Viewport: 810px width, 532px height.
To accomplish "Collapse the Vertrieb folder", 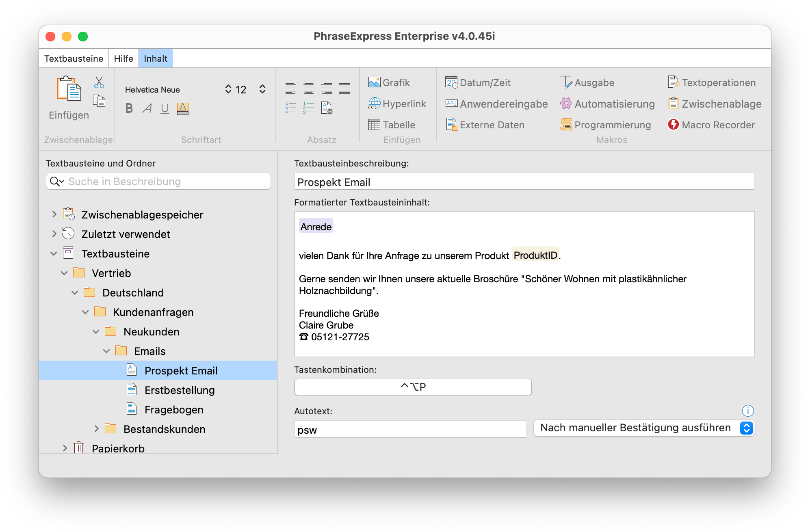I will [x=64, y=273].
